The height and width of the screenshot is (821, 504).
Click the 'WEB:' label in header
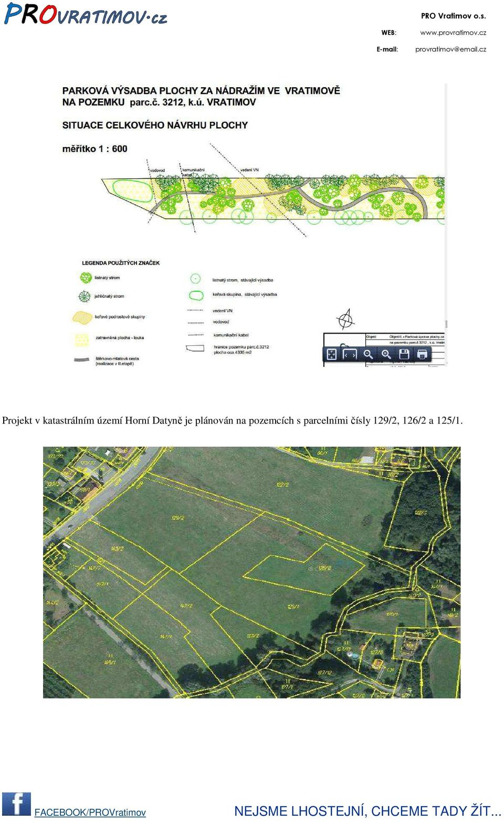tap(389, 33)
